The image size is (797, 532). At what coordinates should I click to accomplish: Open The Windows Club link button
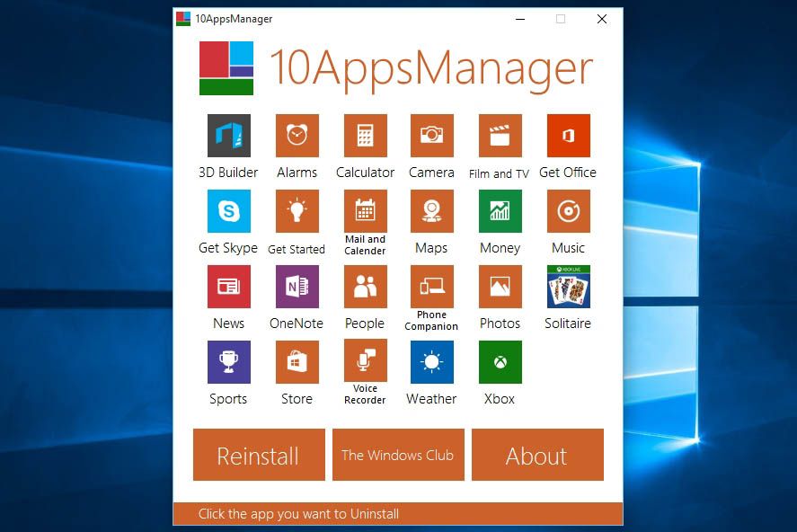click(398, 455)
